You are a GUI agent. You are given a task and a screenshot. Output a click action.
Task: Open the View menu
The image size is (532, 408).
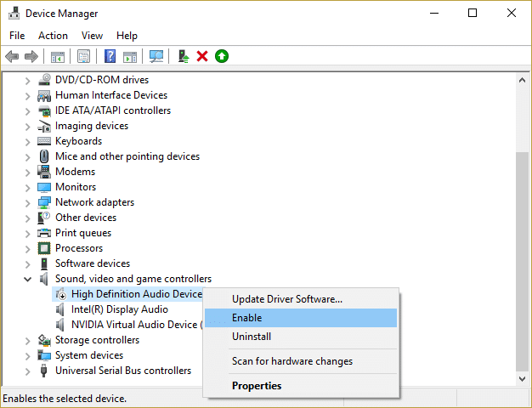point(92,36)
